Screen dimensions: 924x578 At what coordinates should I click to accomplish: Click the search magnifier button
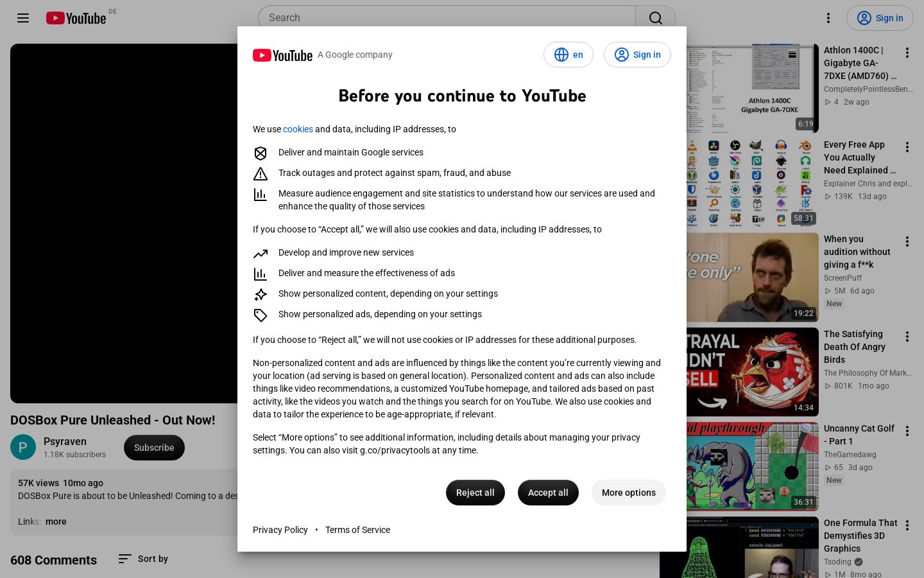point(655,18)
